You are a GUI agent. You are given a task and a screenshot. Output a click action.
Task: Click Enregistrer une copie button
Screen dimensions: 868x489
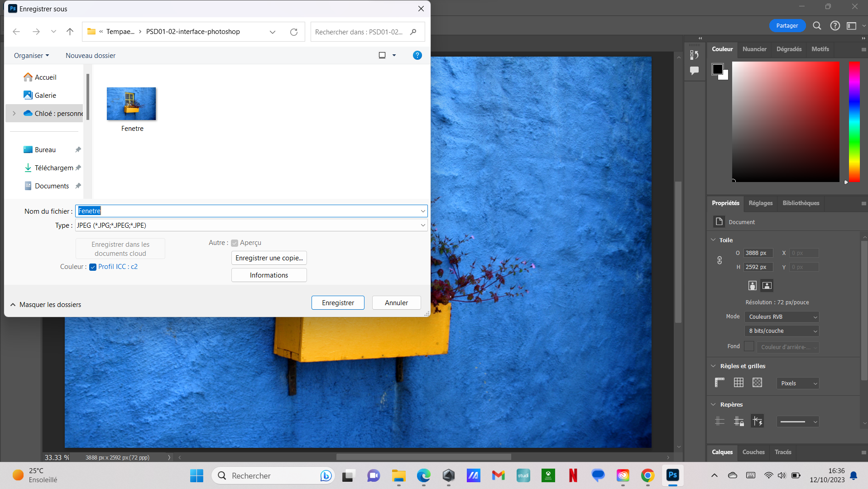click(x=269, y=258)
